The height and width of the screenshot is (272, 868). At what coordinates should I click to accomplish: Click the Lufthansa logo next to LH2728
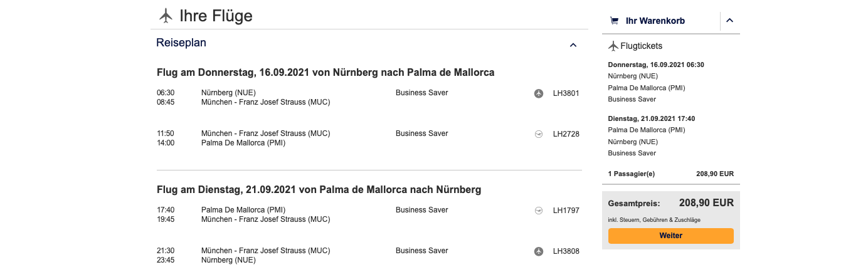coord(538,133)
